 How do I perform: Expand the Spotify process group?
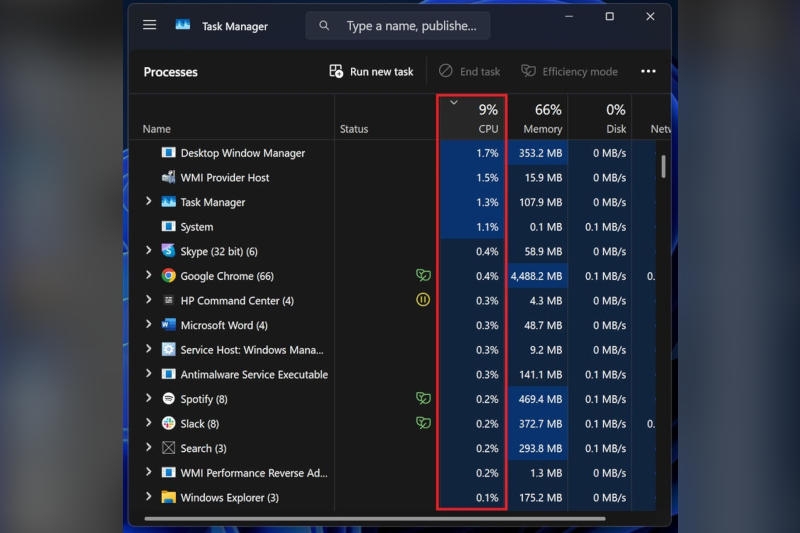[x=148, y=399]
